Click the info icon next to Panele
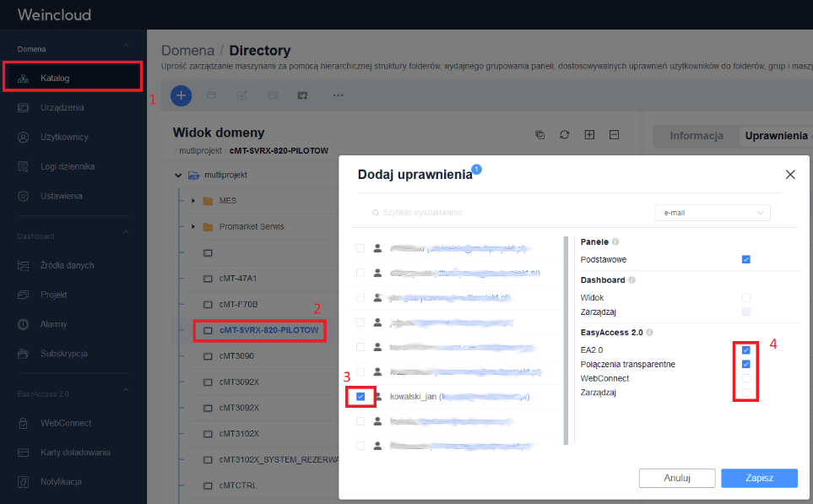 click(615, 241)
